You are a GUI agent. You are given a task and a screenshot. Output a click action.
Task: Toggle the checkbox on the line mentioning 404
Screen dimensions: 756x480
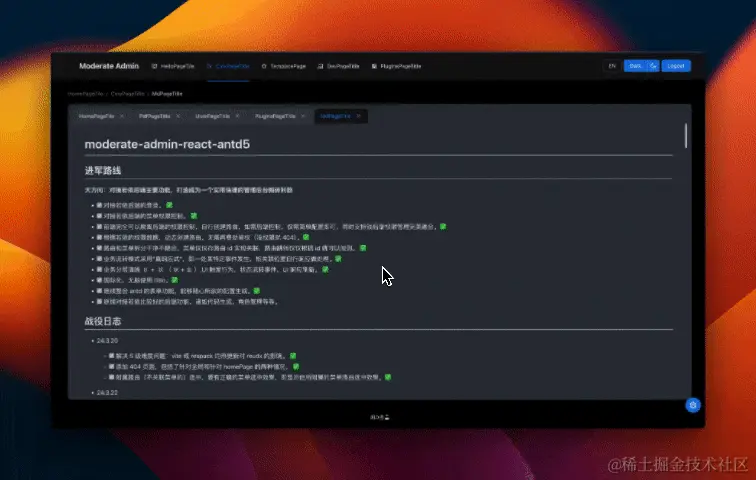tap(99, 237)
